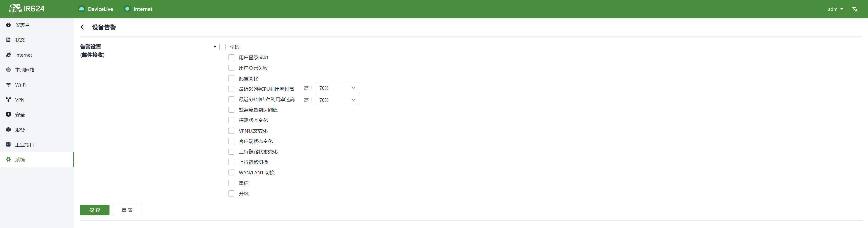Open the VPN menu item
Viewport: 868px width, 228px height.
pyautogui.click(x=37, y=100)
